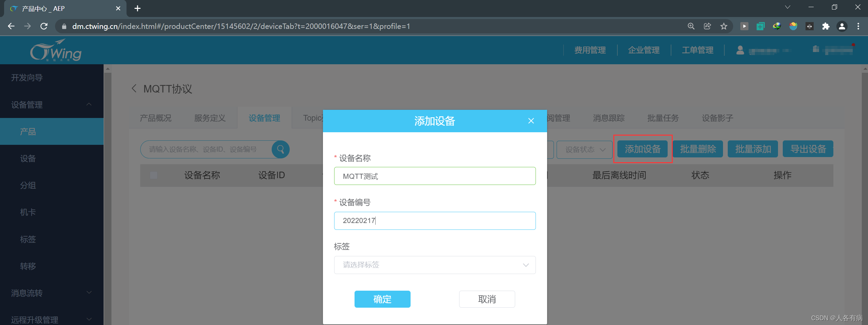Click the 确定 confirm button

382,299
